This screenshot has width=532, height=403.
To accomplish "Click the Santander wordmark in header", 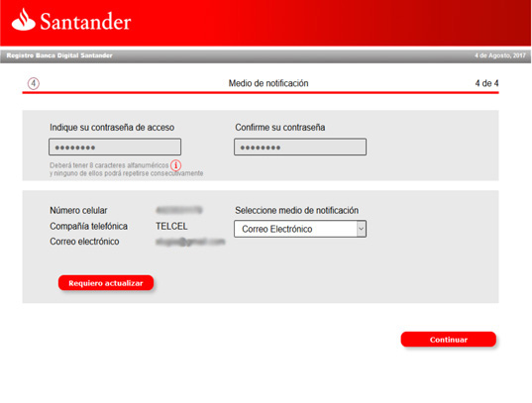I will click(x=85, y=22).
